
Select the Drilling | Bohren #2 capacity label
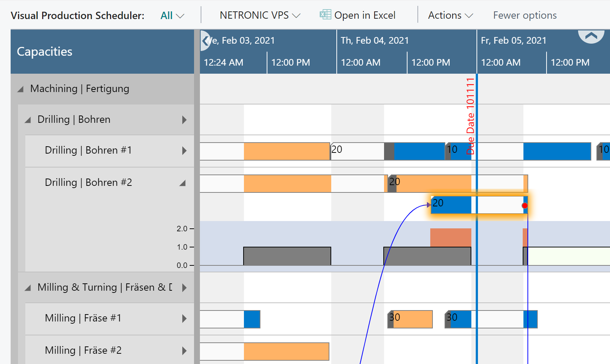pyautogui.click(x=88, y=182)
